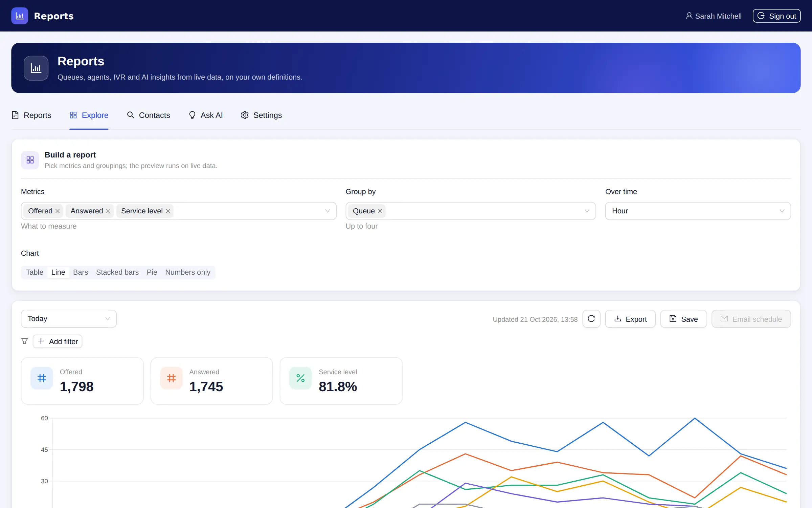Click the Reports logo icon in top bar
This screenshot has width=812, height=508.
click(20, 16)
